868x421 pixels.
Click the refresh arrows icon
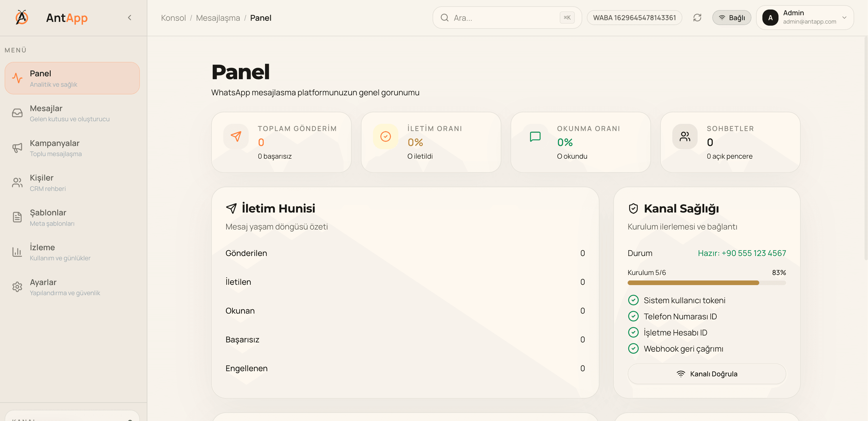pos(697,18)
